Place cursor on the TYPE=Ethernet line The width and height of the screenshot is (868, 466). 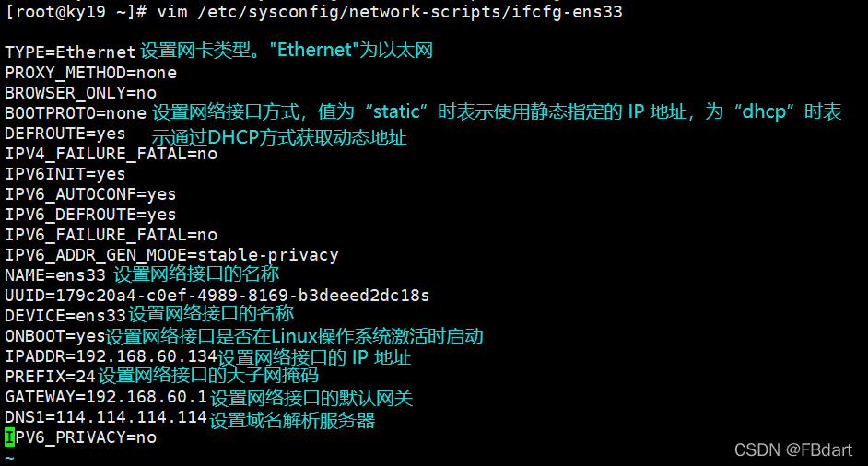(70, 52)
